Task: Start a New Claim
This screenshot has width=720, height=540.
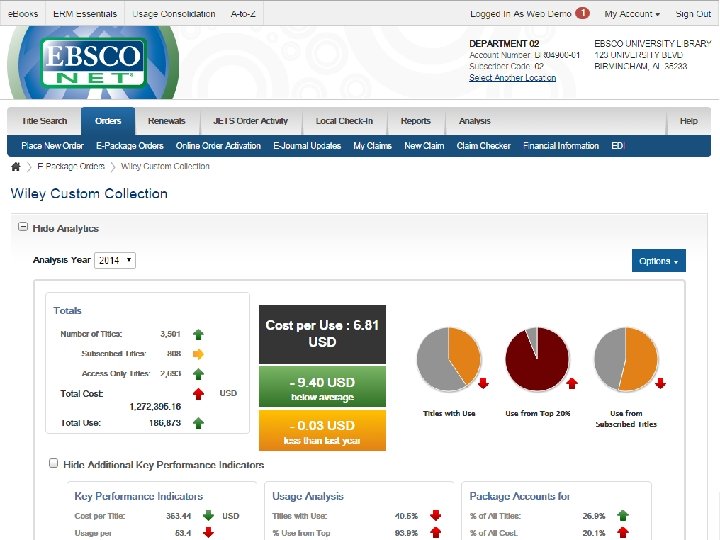Action: pyautogui.click(x=424, y=146)
